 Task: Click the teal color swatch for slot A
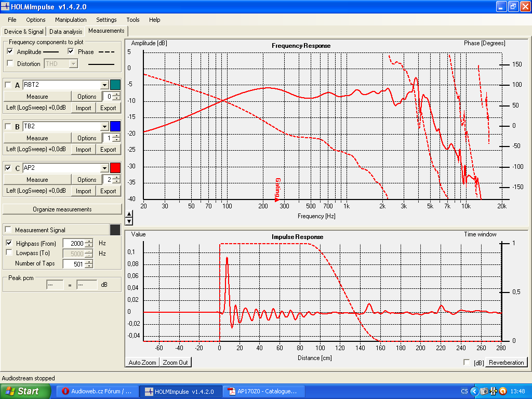click(115, 85)
